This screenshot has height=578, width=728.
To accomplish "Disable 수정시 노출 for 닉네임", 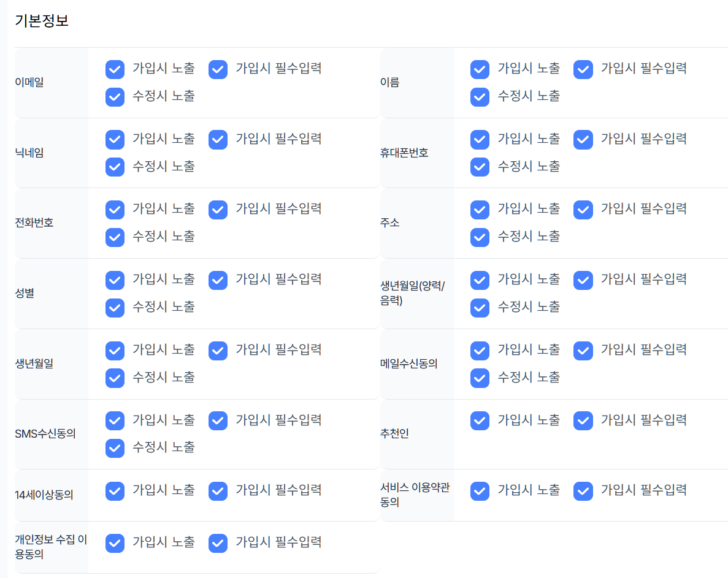I will pyautogui.click(x=115, y=167).
